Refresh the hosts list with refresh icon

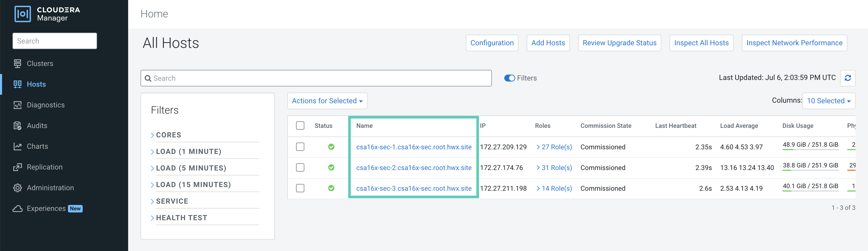click(847, 78)
